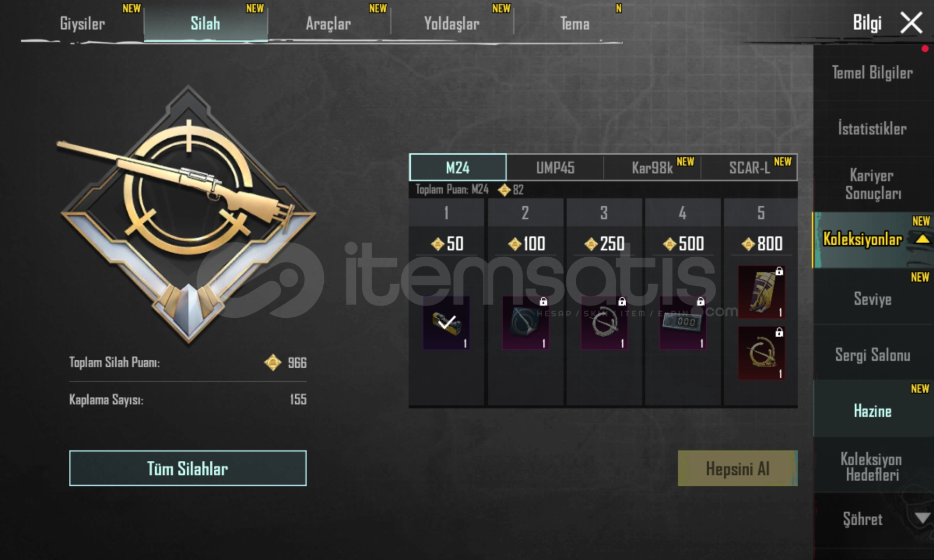Close the Bilgi panel with X
This screenshot has height=560, width=934.
(x=912, y=23)
